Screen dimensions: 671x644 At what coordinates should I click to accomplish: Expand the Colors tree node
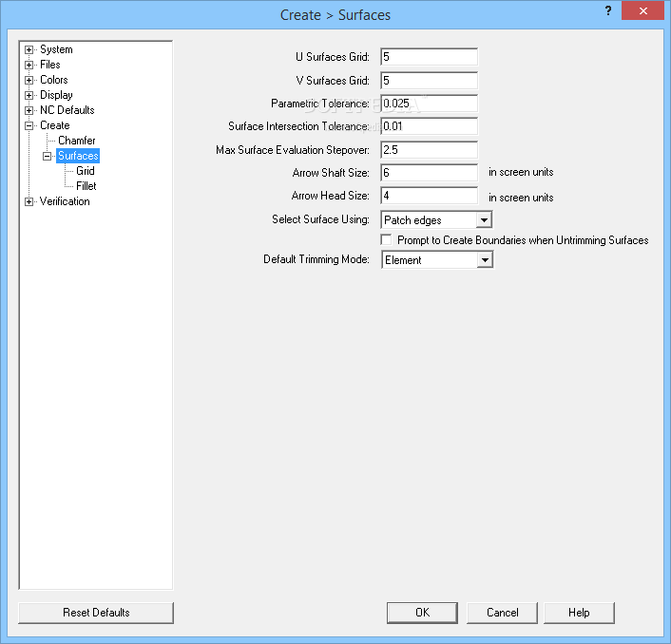[29, 80]
